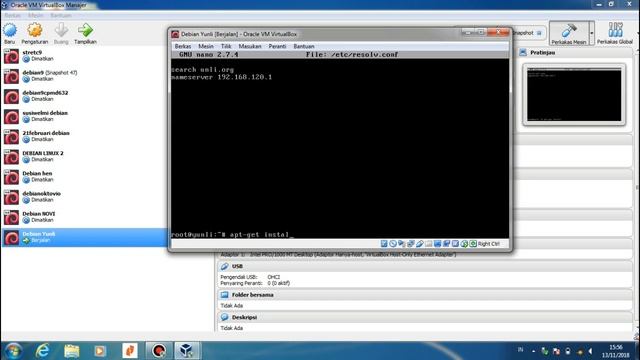Click the green Tampilkan (Show) arrow
The height and width of the screenshot is (360, 640).
pos(85,33)
